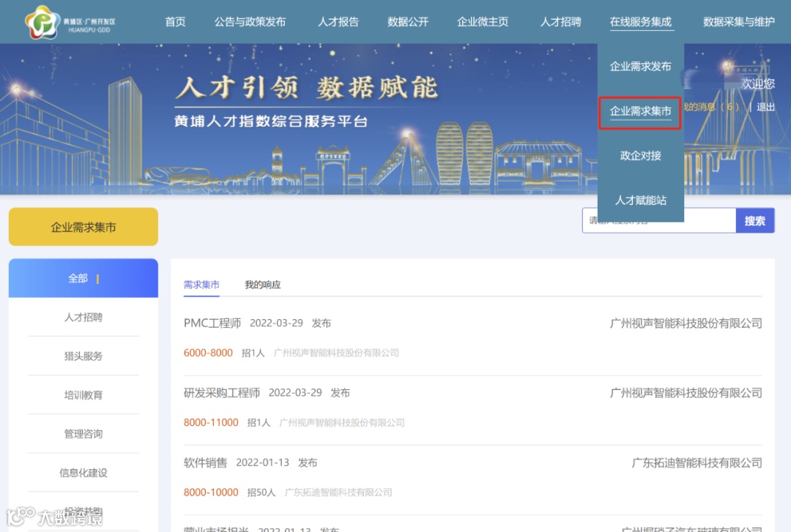Click the 8000-11000 salary text
The image size is (791, 532).
[x=211, y=422]
